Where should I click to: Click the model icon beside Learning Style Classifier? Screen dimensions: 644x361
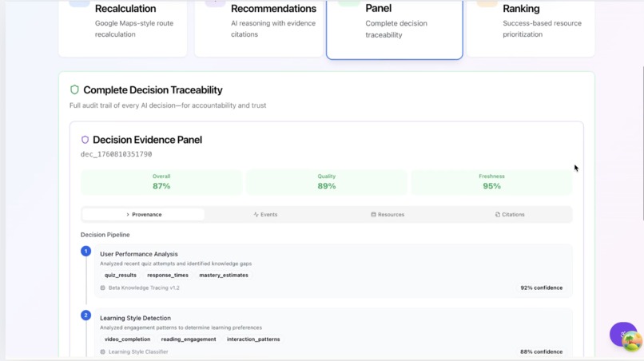click(x=103, y=352)
